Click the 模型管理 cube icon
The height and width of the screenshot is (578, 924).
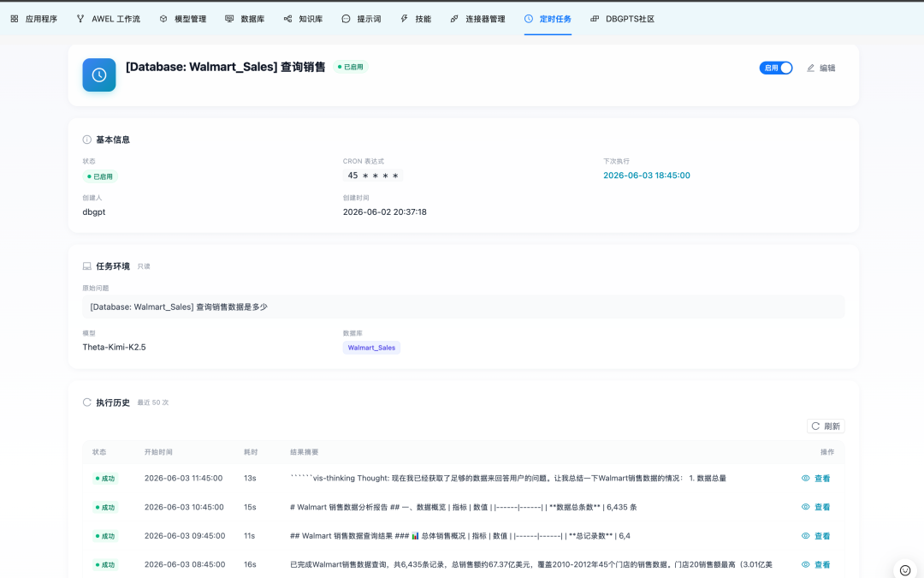tap(163, 19)
